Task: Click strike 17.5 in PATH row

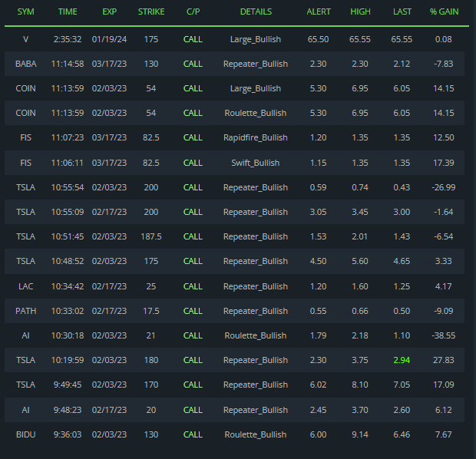Action: (x=151, y=311)
